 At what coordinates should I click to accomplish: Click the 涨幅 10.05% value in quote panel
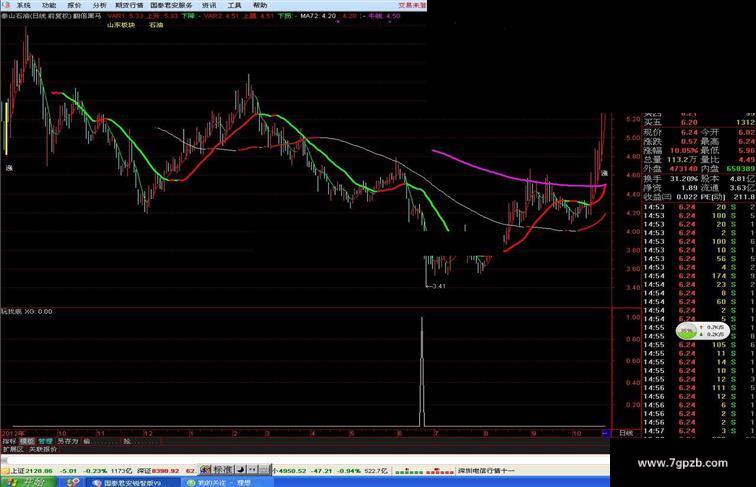[x=684, y=150]
